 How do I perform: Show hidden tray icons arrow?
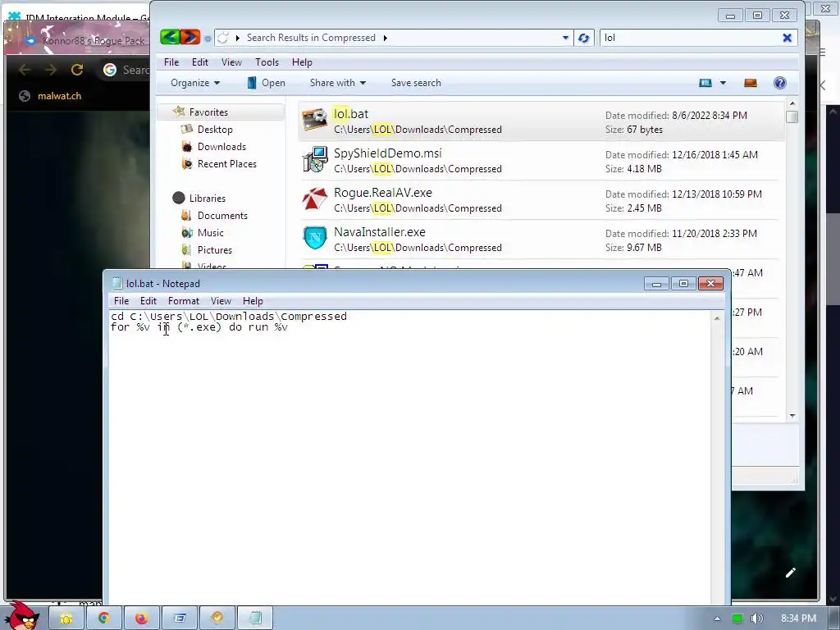(x=717, y=619)
